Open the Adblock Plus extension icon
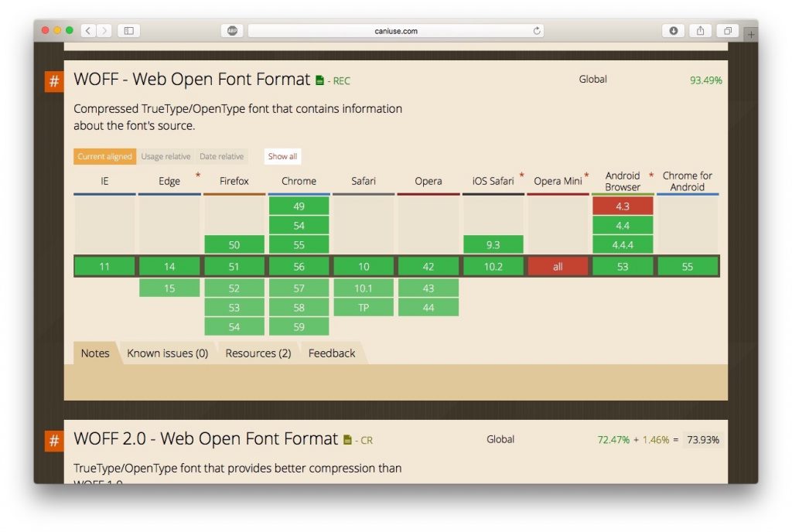Viewport: 792px width, 532px height. coord(232,31)
